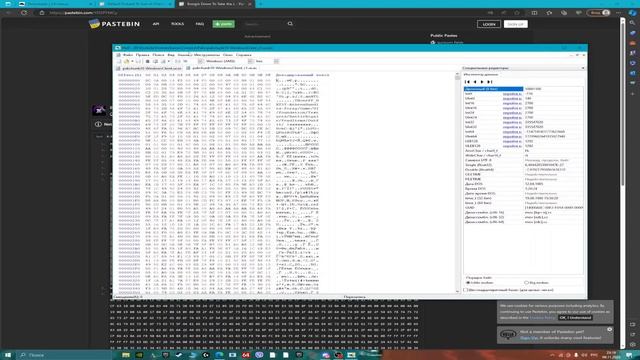This screenshot has height=360, width=640.
Task: Select the Double (float64) row in inspector
Action: click(524, 169)
